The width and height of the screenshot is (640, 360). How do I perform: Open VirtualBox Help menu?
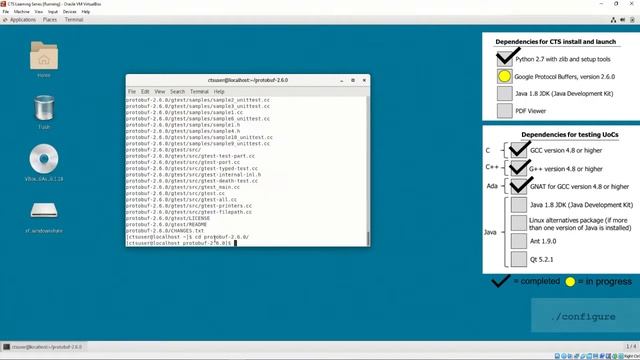tap(86, 12)
